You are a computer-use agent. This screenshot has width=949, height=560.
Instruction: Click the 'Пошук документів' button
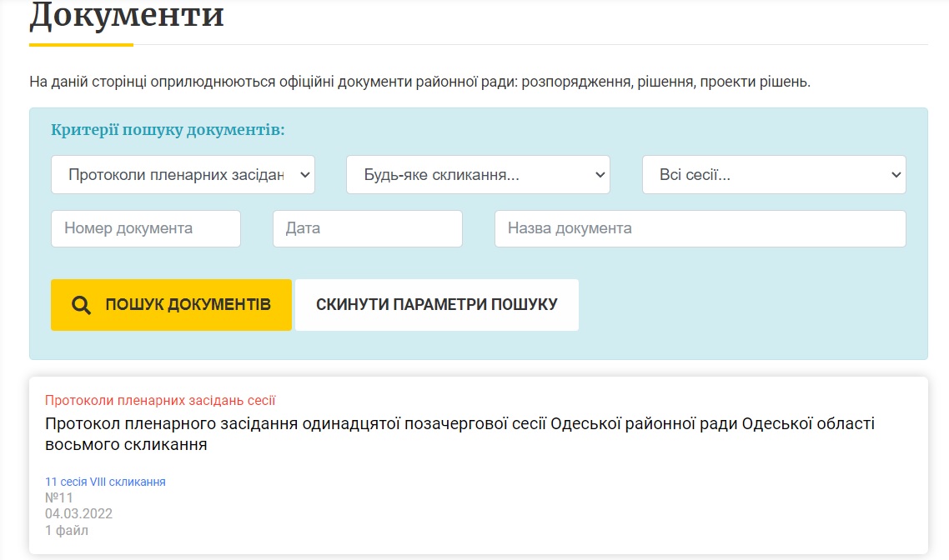pyautogui.click(x=171, y=305)
